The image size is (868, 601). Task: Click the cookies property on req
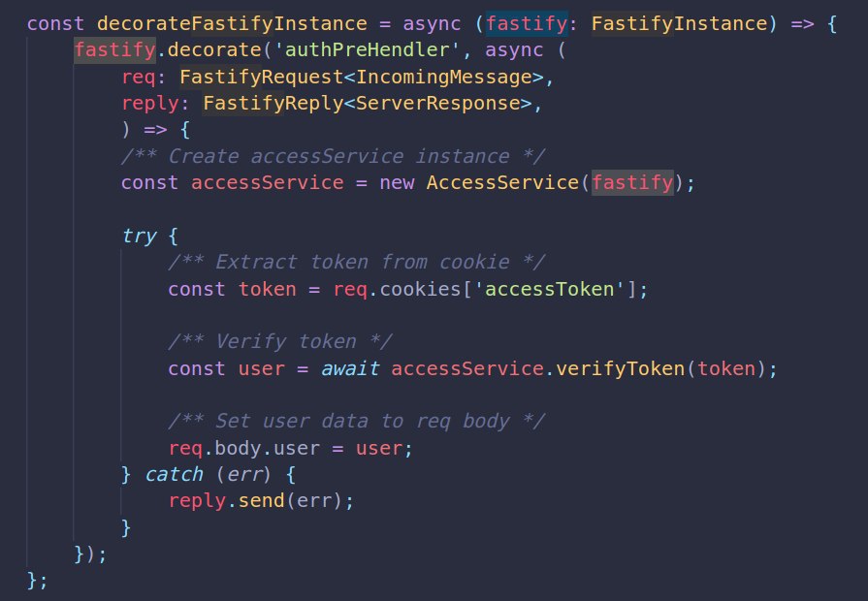pyautogui.click(x=420, y=289)
